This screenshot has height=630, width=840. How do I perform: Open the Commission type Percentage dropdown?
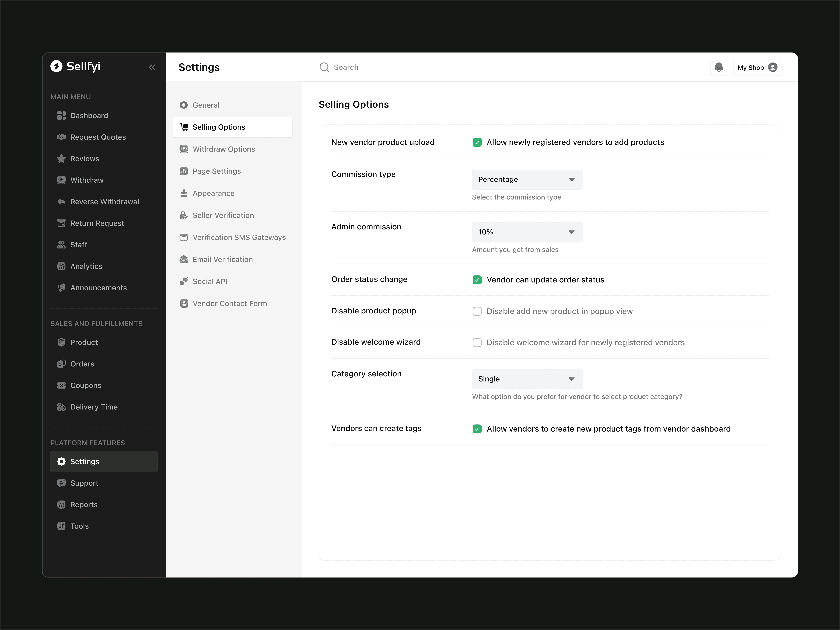tap(527, 180)
